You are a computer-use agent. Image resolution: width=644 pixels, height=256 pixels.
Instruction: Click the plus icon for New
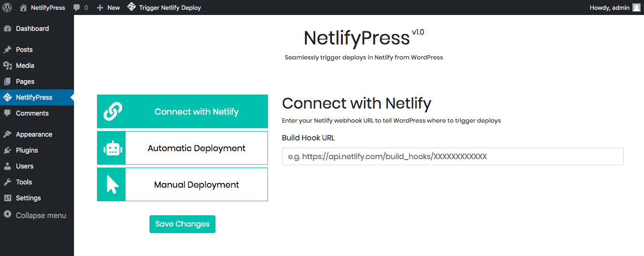point(100,7)
